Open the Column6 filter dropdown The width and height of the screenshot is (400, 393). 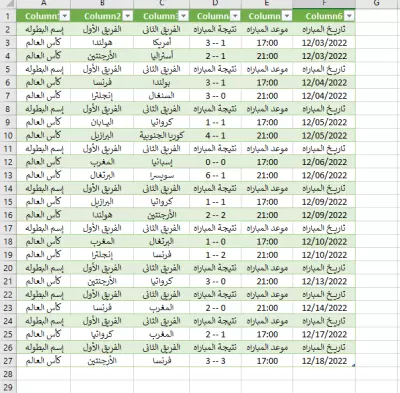click(x=349, y=16)
